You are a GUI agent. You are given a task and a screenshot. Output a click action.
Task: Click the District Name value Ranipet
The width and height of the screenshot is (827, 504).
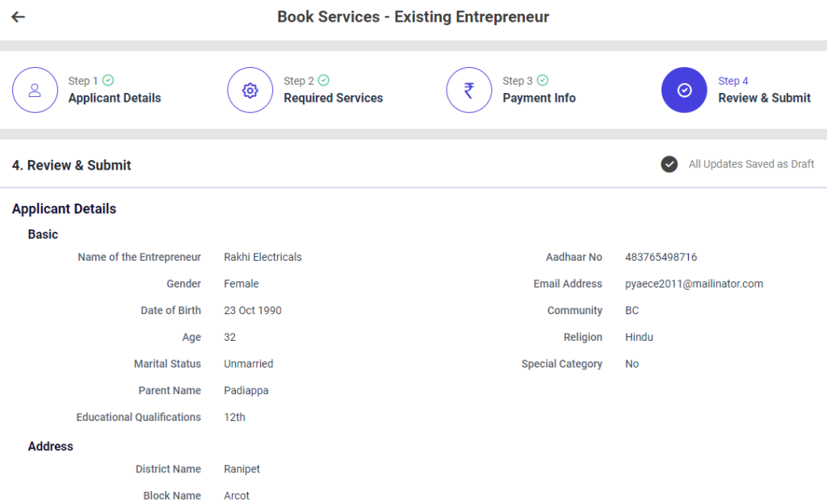pos(241,469)
